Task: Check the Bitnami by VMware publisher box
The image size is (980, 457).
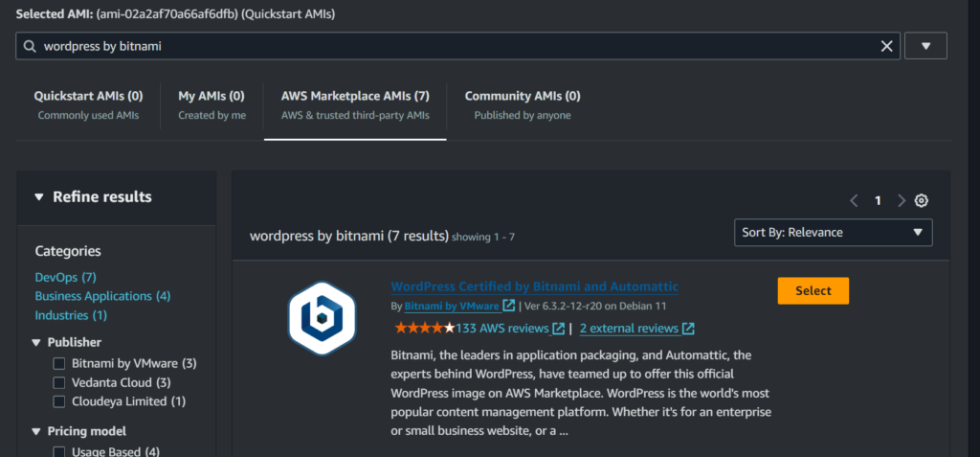Action: click(58, 364)
